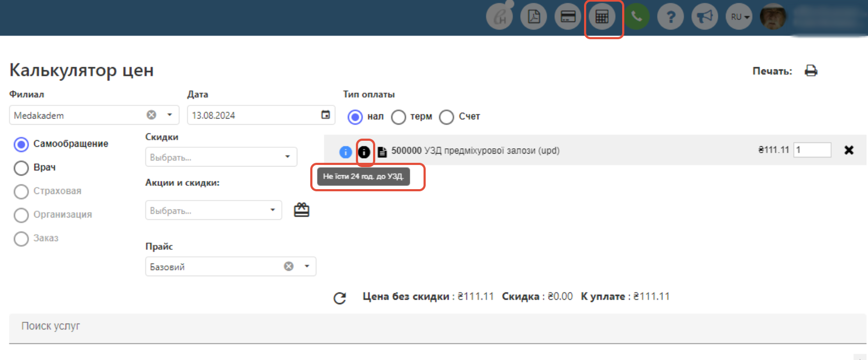Screen dimensions: 868x360
Task: Open the Акции и скидки dropdown
Action: click(214, 210)
